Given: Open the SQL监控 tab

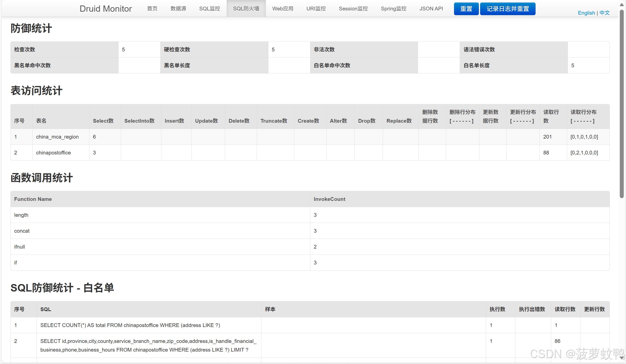Looking at the screenshot, I should click(x=209, y=9).
